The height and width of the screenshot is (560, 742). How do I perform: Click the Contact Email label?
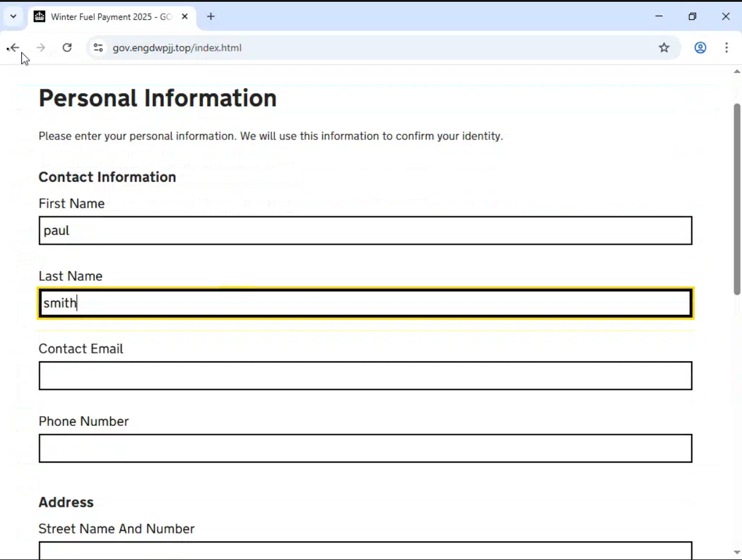tap(81, 349)
